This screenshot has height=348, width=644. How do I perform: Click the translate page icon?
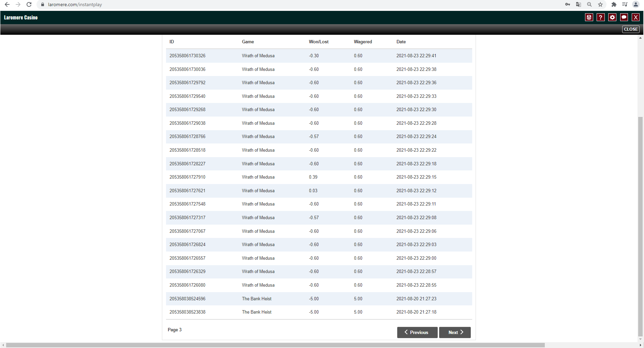[578, 4]
